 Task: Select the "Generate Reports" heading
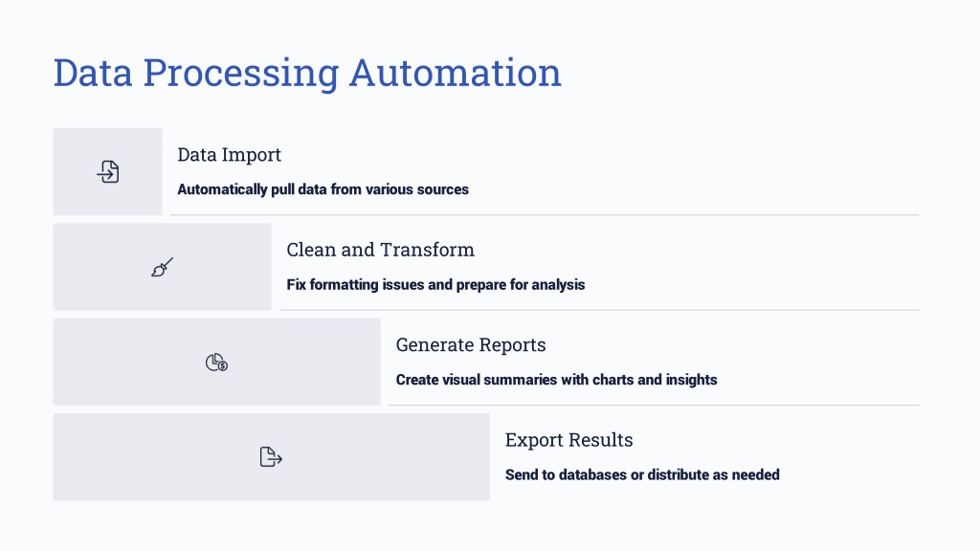click(x=471, y=344)
